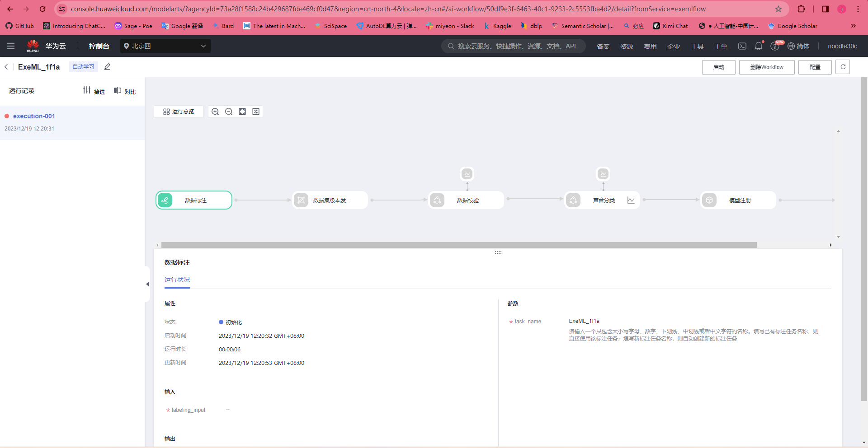868x448 pixels.
Task: Zoom out on the workflow canvas
Action: pyautogui.click(x=229, y=112)
